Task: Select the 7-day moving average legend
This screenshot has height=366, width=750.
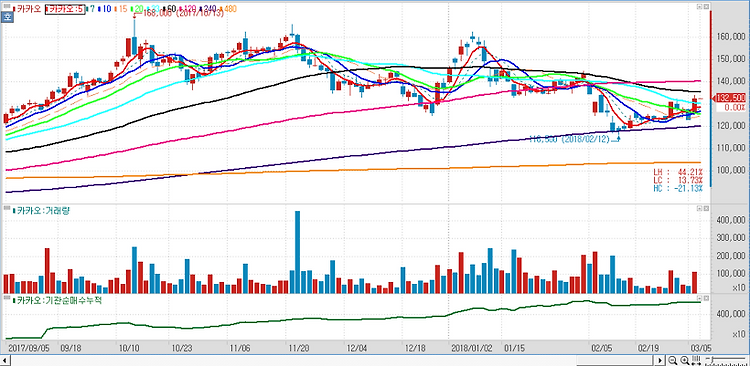Action: pyautogui.click(x=90, y=9)
